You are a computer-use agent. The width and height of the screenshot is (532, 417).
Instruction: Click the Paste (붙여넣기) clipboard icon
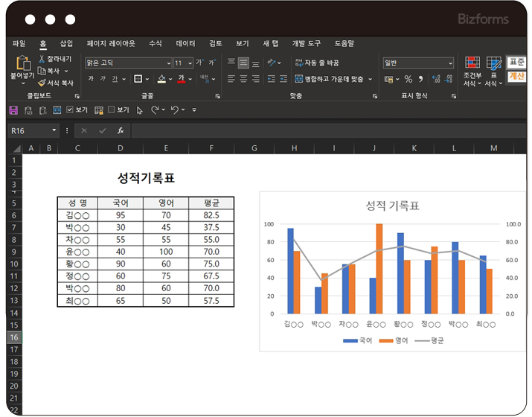pyautogui.click(x=22, y=63)
